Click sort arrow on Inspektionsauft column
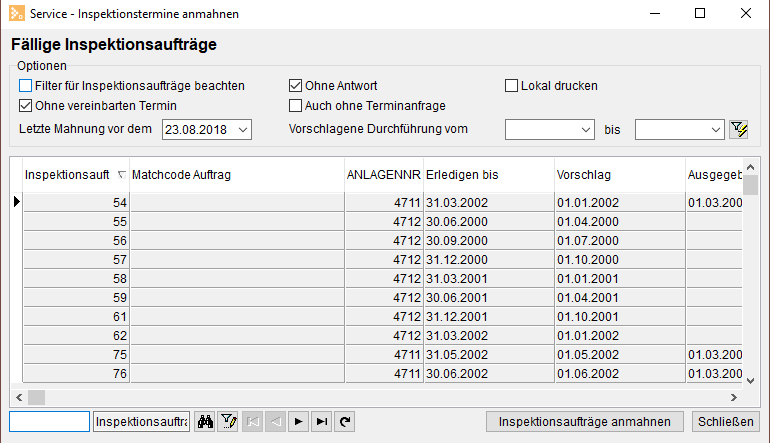 pos(122,174)
